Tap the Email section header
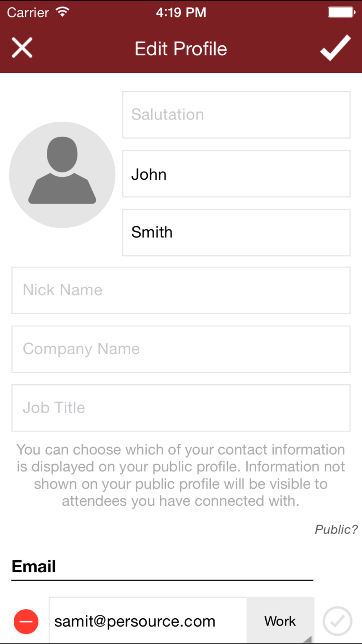This screenshot has height=644, width=362. [34, 566]
